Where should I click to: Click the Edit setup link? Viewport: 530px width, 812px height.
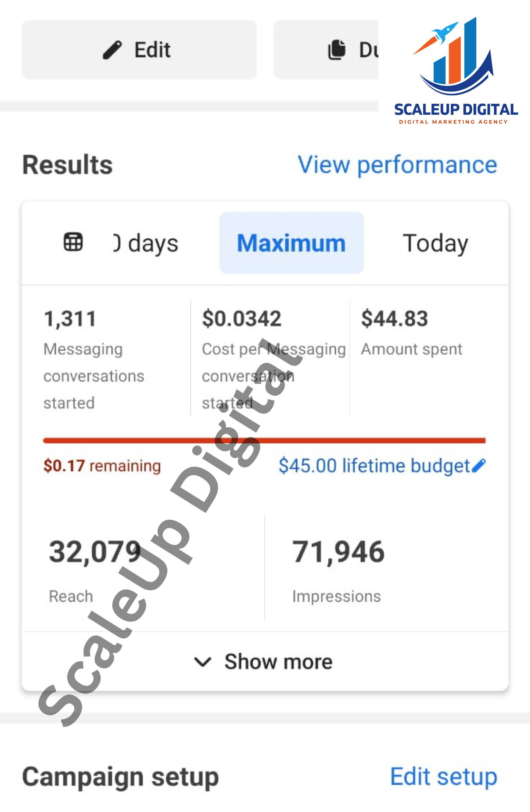click(x=443, y=777)
